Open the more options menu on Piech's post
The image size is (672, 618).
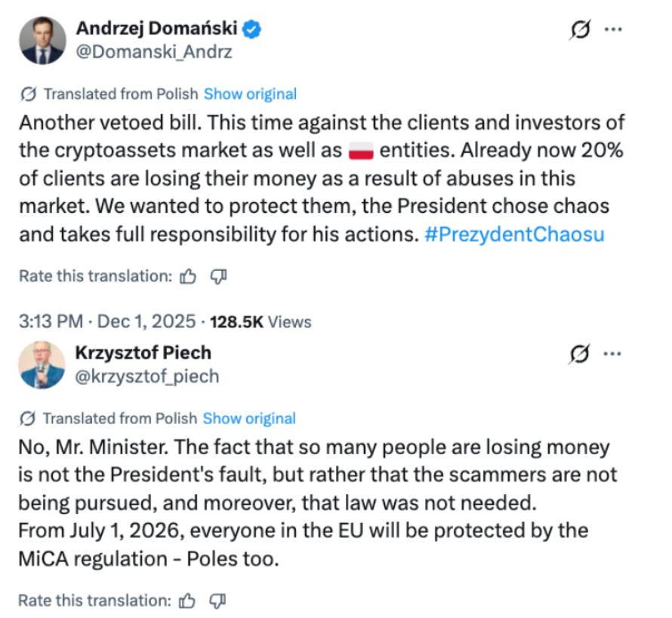615,353
